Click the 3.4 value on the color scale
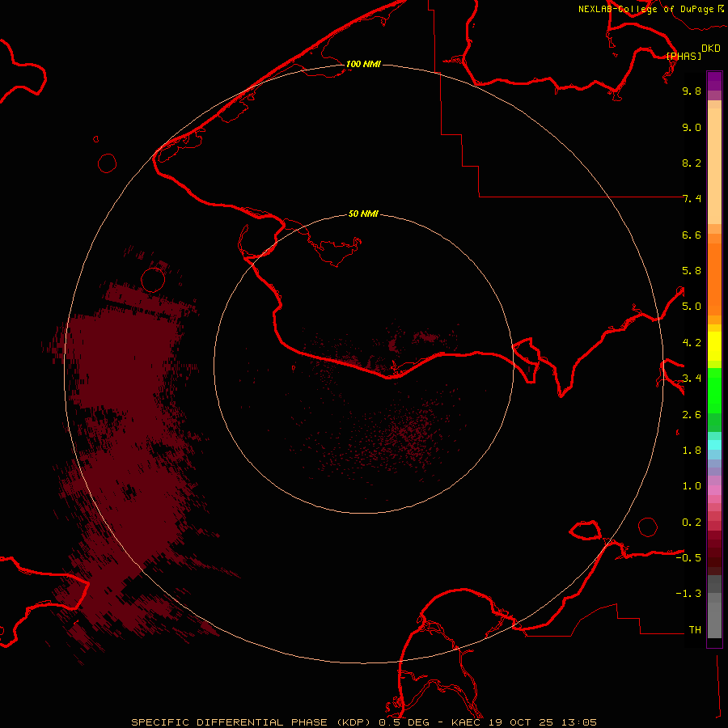 coord(692,379)
